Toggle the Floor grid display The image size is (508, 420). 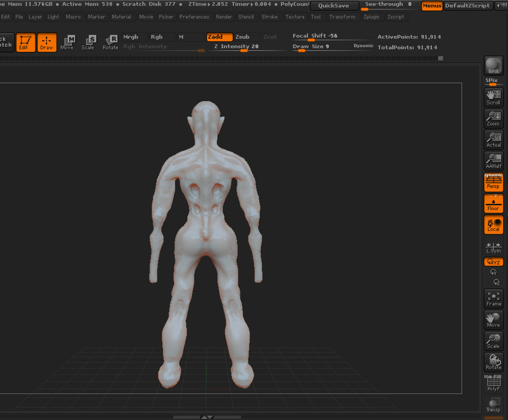[x=494, y=203]
